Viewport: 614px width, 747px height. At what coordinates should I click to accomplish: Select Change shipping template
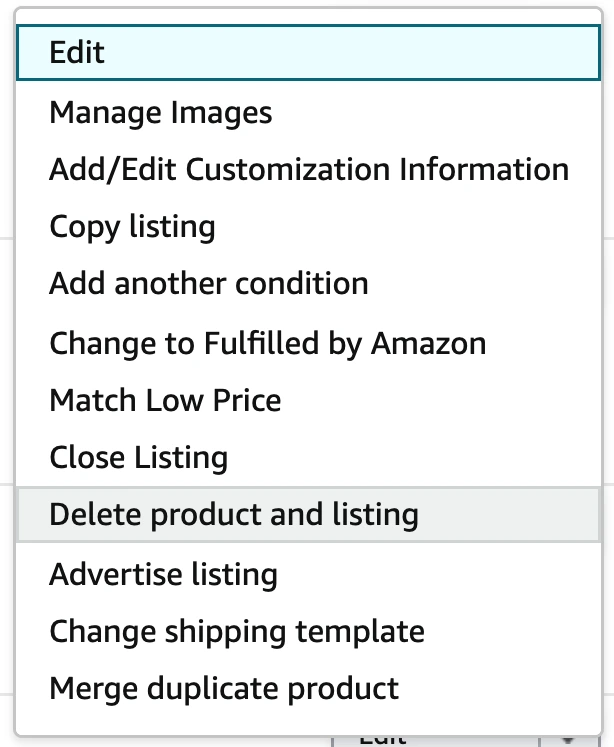pyautogui.click(x=236, y=631)
